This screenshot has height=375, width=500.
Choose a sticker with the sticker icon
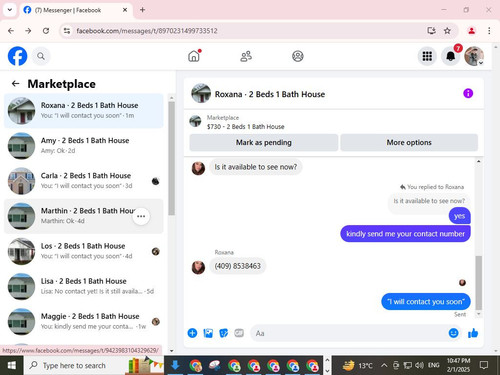[224, 333]
